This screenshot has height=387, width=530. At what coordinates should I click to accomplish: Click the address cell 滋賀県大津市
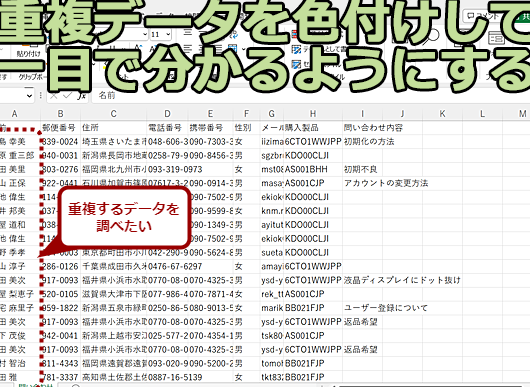[114, 294]
